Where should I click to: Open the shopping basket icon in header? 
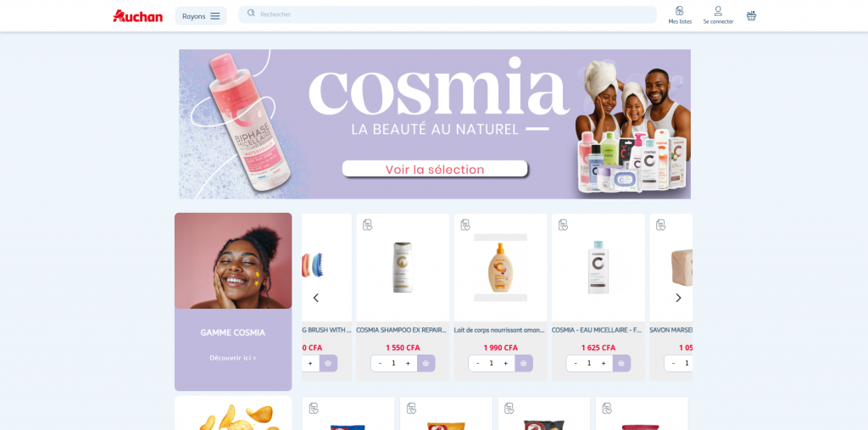[751, 15]
